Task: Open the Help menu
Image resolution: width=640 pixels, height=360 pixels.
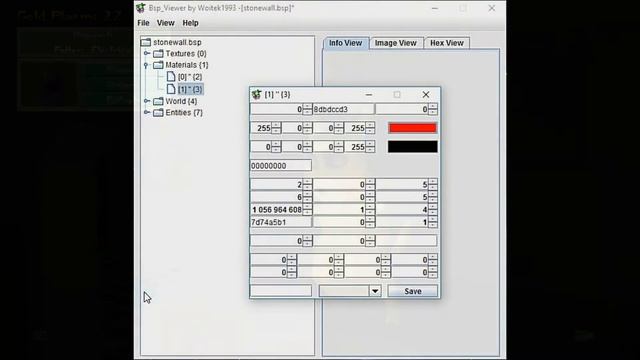Action: tap(190, 23)
